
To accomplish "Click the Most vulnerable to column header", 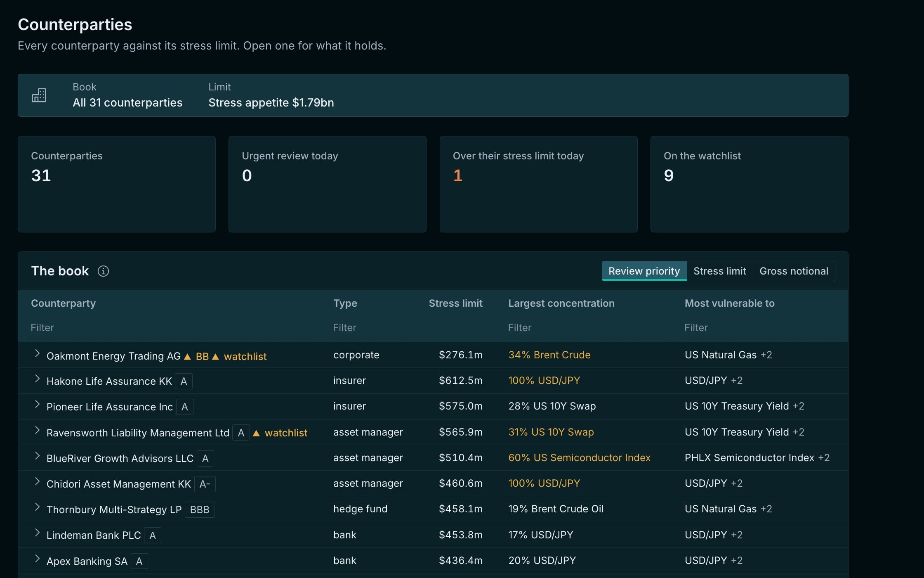I will 730,303.
